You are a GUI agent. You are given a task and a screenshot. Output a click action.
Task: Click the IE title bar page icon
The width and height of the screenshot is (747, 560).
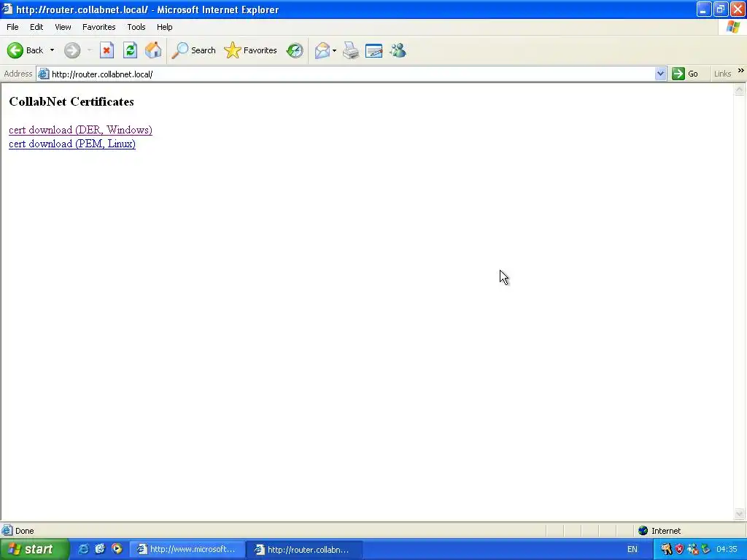pyautogui.click(x=7, y=9)
